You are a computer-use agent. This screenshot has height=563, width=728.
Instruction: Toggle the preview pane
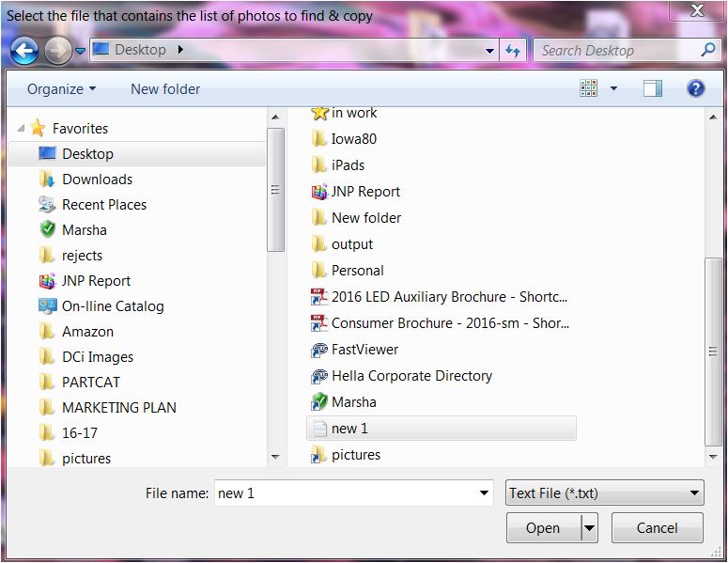click(x=653, y=88)
